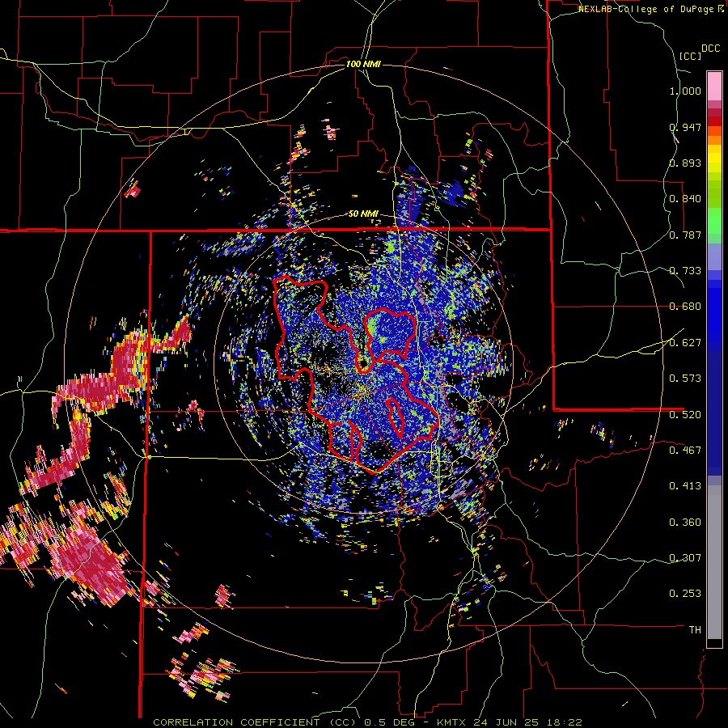This screenshot has width=728, height=728.
Task: Click the 100 NMI range ring label
Action: click(363, 64)
